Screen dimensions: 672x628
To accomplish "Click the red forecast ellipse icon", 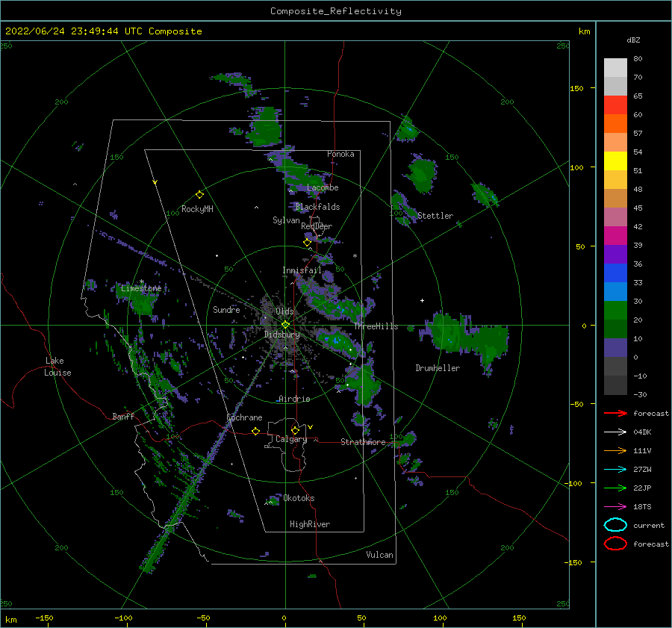I will pos(615,544).
